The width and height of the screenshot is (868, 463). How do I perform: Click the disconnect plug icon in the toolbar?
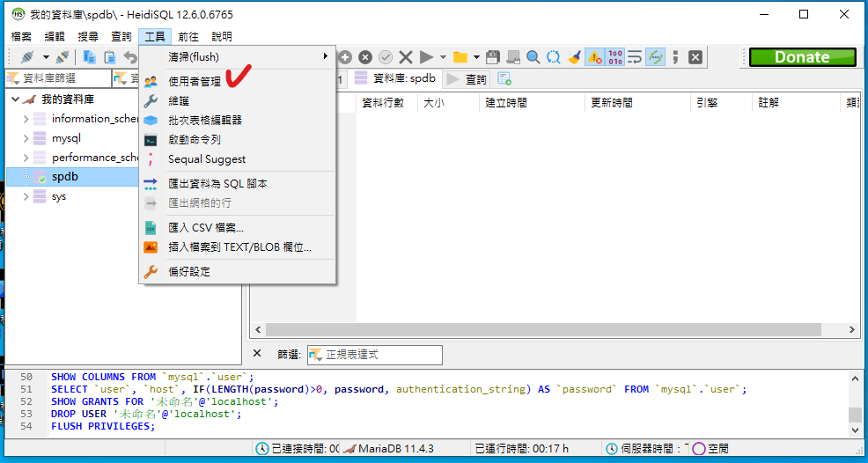[x=63, y=57]
